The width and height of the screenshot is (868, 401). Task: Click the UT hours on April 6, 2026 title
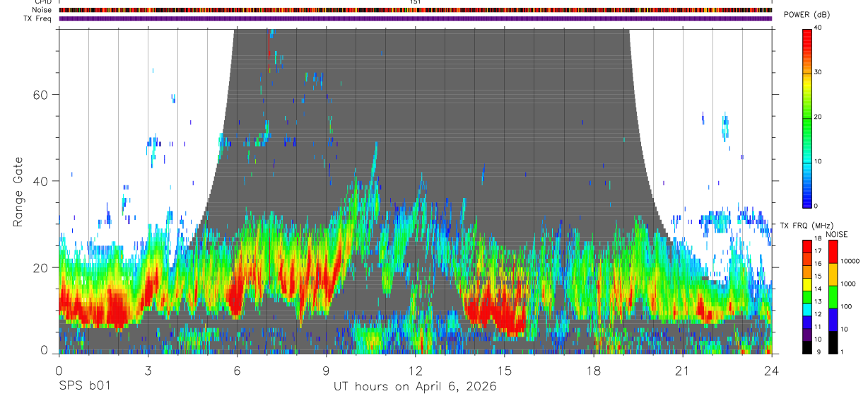click(415, 387)
